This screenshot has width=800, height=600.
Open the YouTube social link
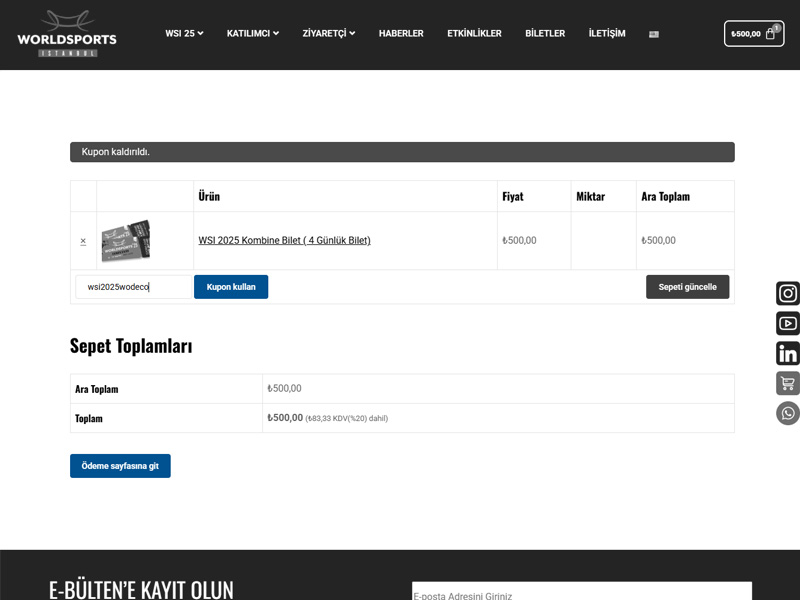click(788, 323)
